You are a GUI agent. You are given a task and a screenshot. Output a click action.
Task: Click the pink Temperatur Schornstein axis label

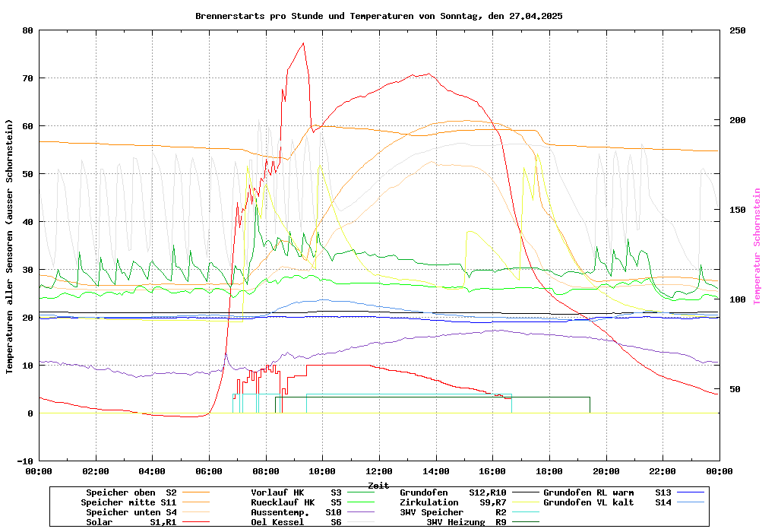pyautogui.click(x=757, y=246)
